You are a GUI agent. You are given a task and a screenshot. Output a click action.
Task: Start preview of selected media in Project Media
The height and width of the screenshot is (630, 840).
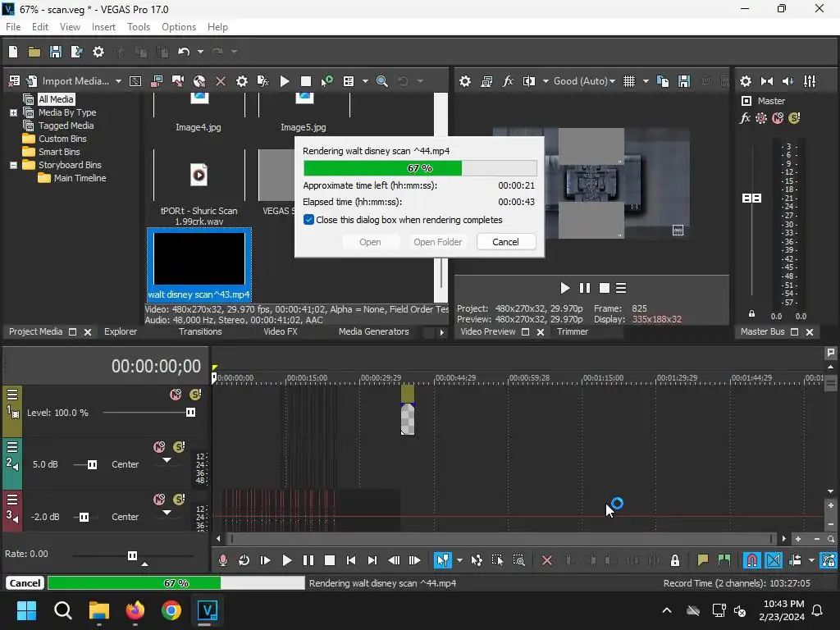click(285, 81)
